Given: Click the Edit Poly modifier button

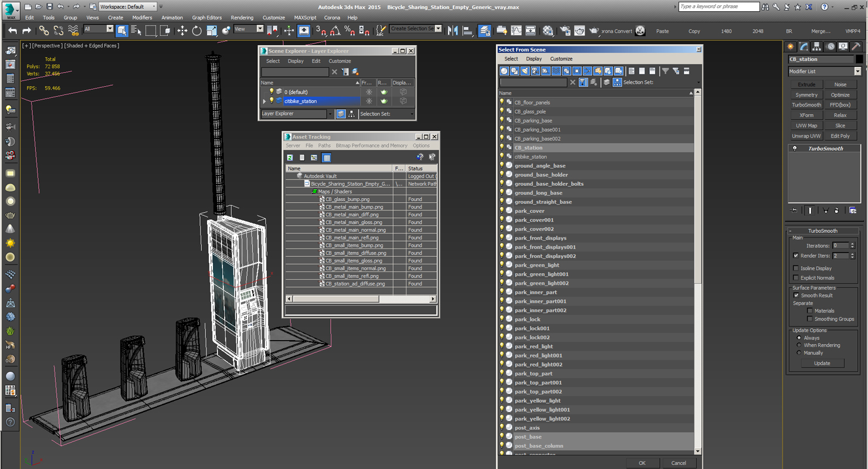Looking at the screenshot, I should 840,136.
